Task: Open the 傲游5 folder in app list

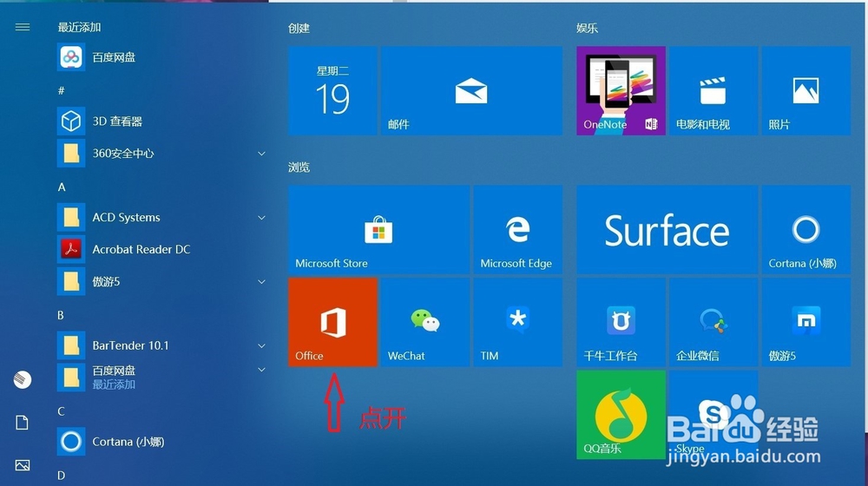Action: click(x=161, y=282)
